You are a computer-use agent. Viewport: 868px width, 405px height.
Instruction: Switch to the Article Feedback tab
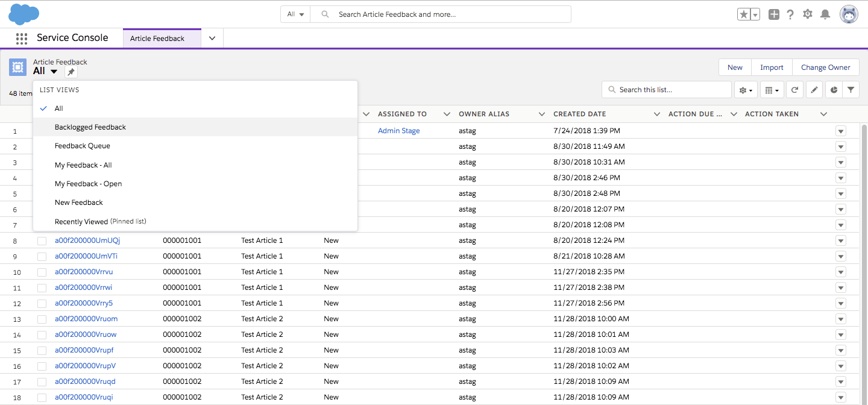pyautogui.click(x=158, y=37)
